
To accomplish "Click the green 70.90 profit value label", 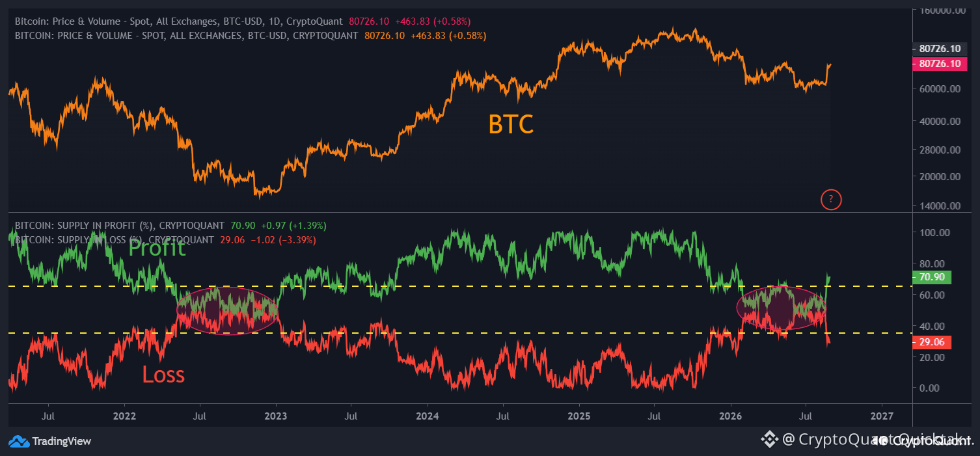I will coord(932,277).
